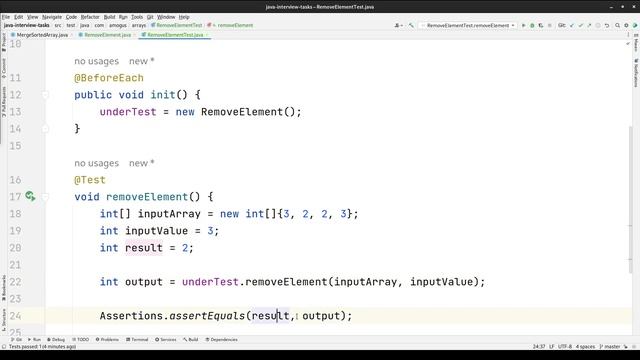The image size is (640, 360).
Task: Open the Edit menu
Action: point(18,17)
